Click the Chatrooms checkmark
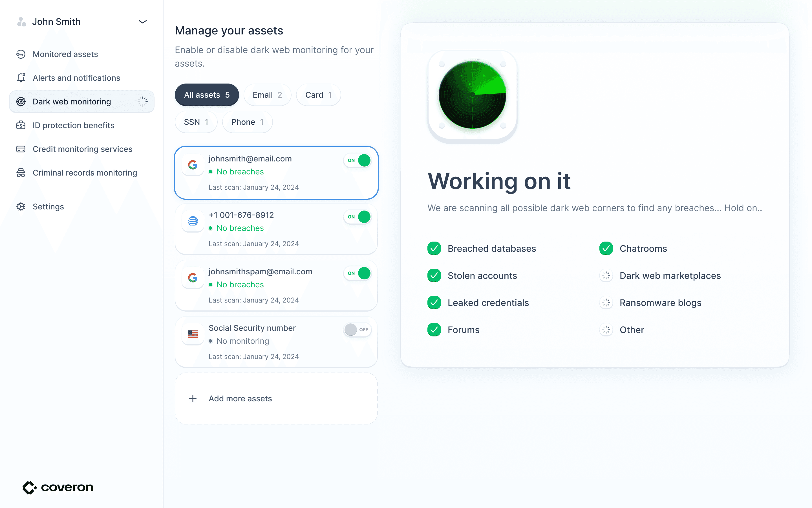This screenshot has width=812, height=508. point(606,249)
